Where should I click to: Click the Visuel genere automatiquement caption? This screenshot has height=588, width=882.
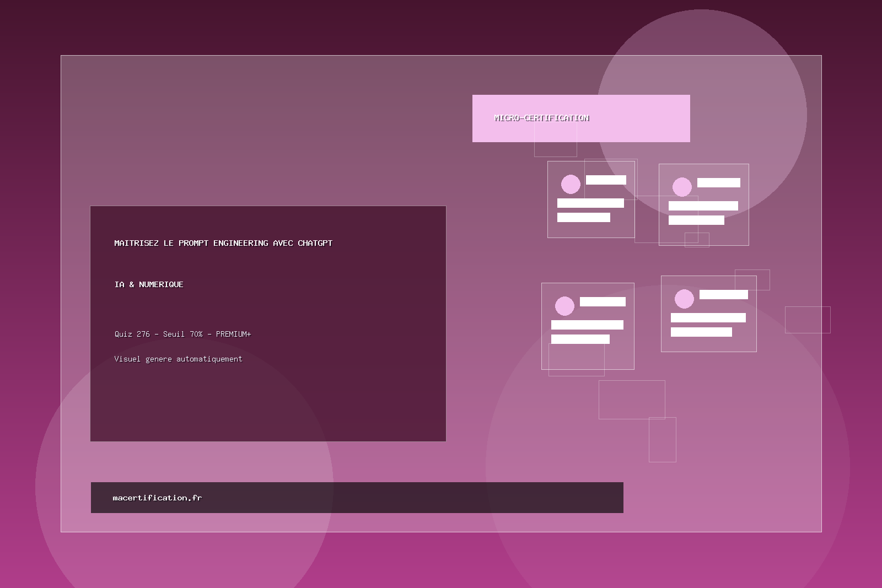pyautogui.click(x=178, y=359)
